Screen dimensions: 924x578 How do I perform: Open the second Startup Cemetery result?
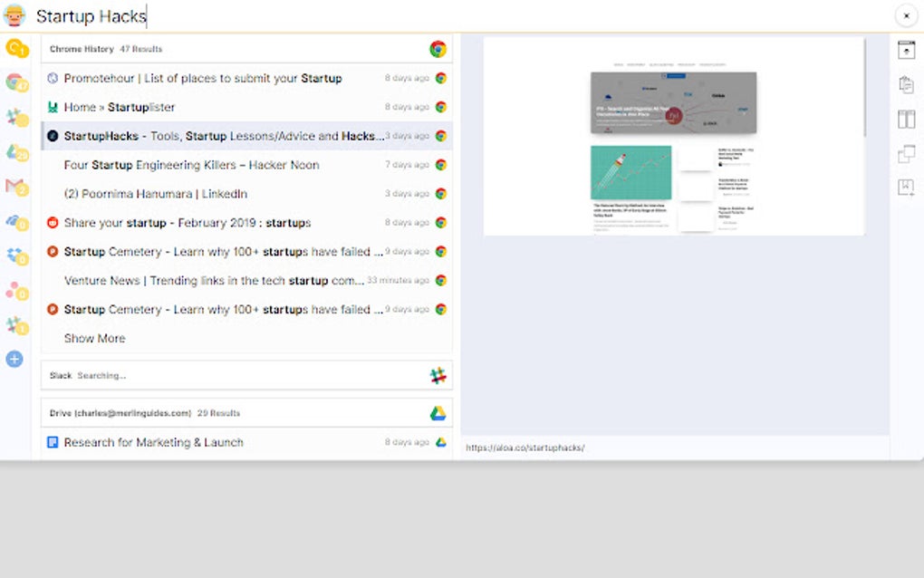[247, 309]
